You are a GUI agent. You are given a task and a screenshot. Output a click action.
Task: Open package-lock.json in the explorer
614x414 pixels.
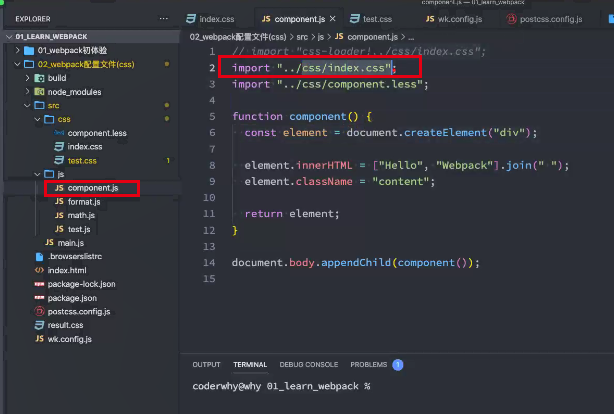point(81,284)
